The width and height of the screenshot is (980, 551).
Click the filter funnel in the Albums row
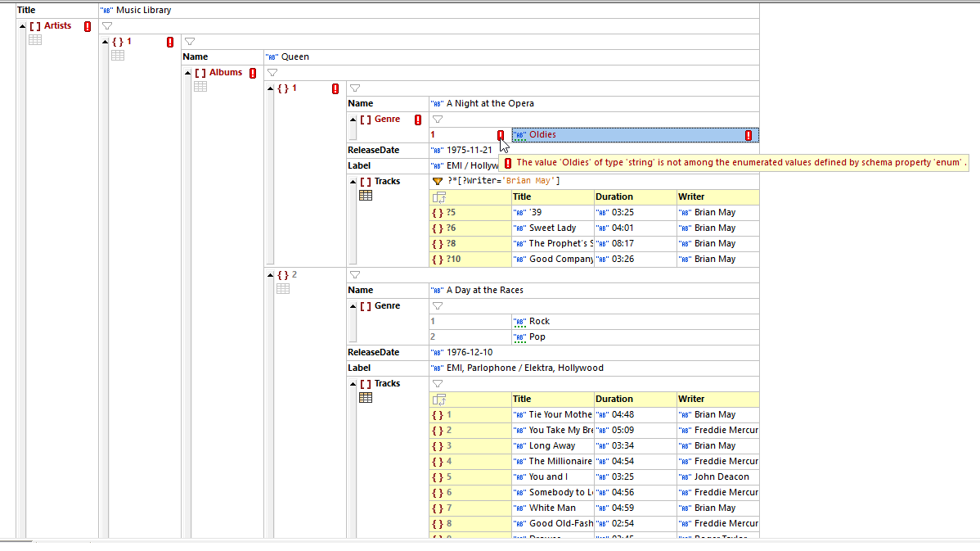(x=272, y=73)
